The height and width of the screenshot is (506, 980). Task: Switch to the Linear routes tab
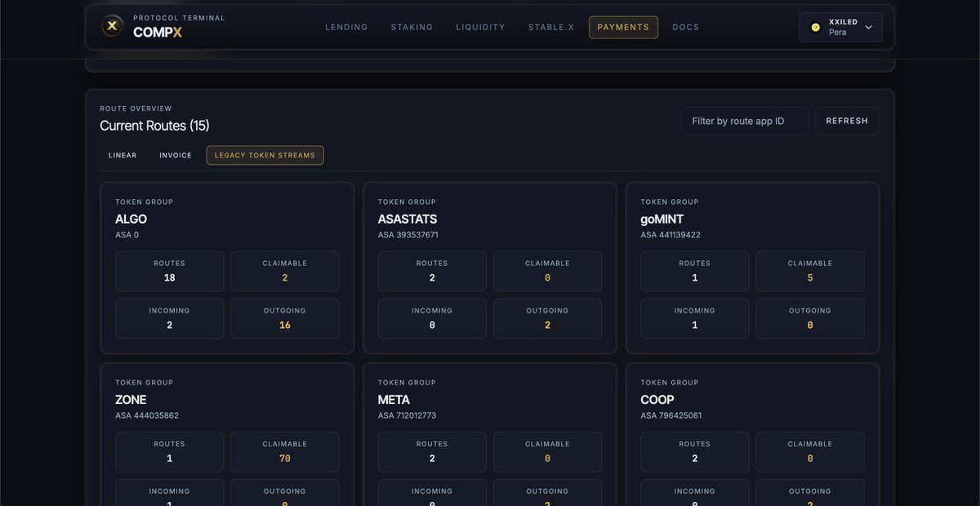click(122, 155)
